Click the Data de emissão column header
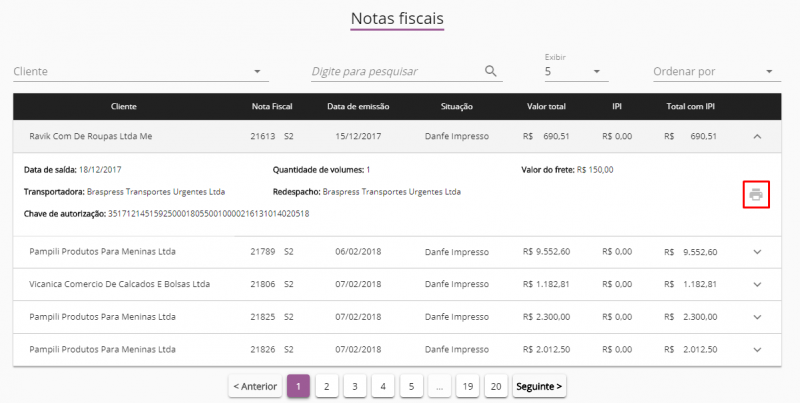This screenshot has width=800, height=403. [x=358, y=106]
